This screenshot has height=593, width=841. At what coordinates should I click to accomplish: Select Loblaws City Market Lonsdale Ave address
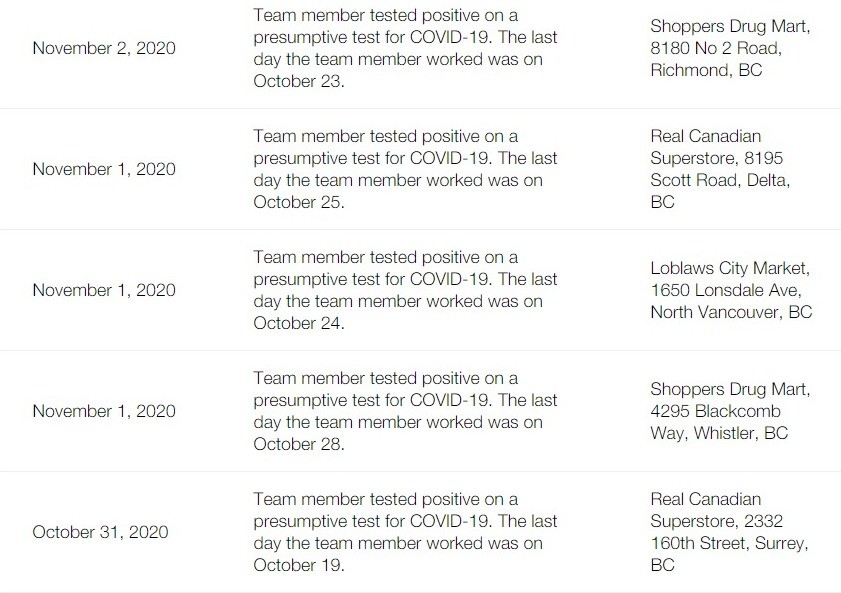coord(732,291)
